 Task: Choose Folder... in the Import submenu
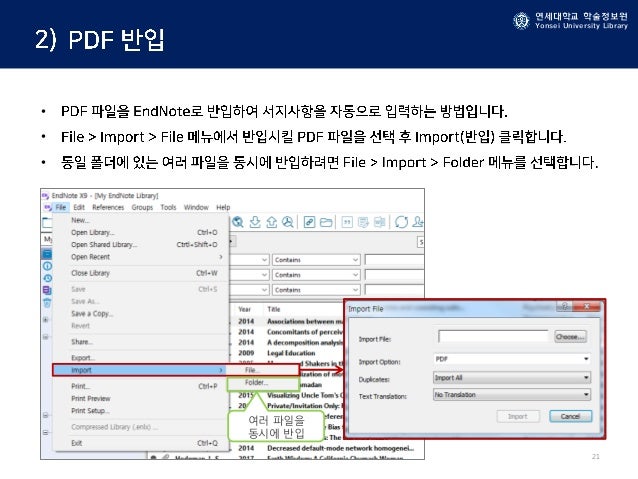pos(262,383)
